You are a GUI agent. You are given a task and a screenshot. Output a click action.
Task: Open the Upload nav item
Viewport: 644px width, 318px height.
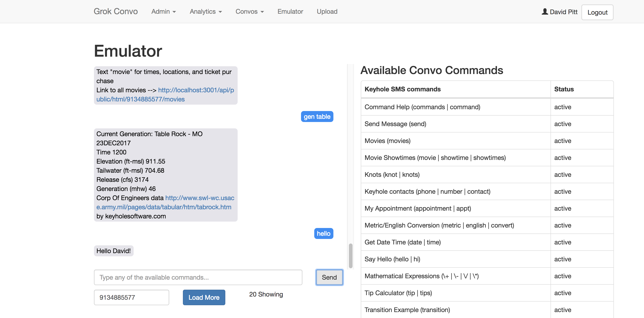click(x=327, y=11)
